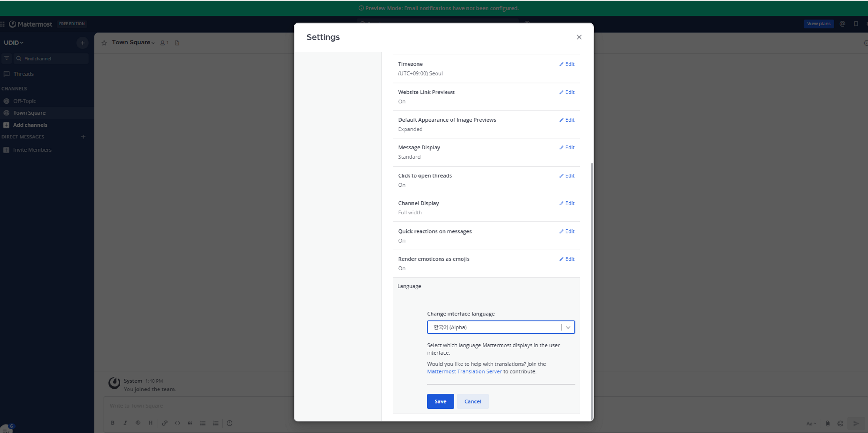
Task: Click the code formatting icon
Action: pyautogui.click(x=177, y=423)
